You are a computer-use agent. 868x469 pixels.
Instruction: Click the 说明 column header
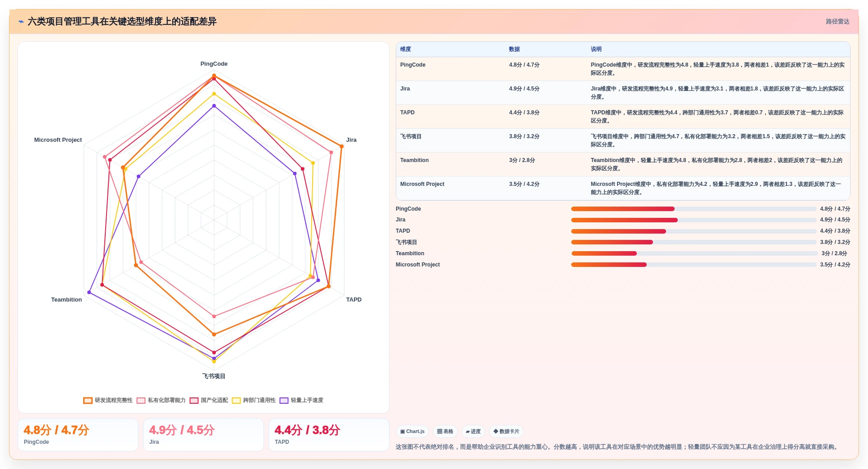tap(596, 49)
